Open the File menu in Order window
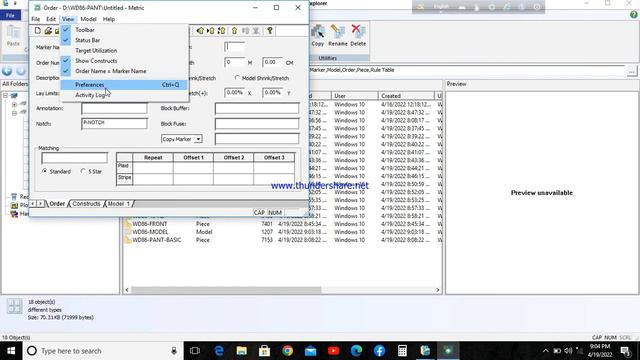640x360 pixels. [x=36, y=19]
